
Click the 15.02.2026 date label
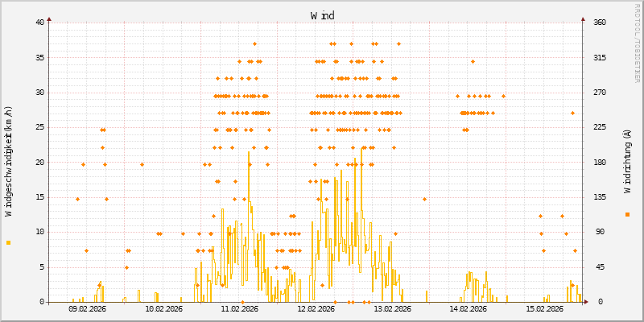545,309
